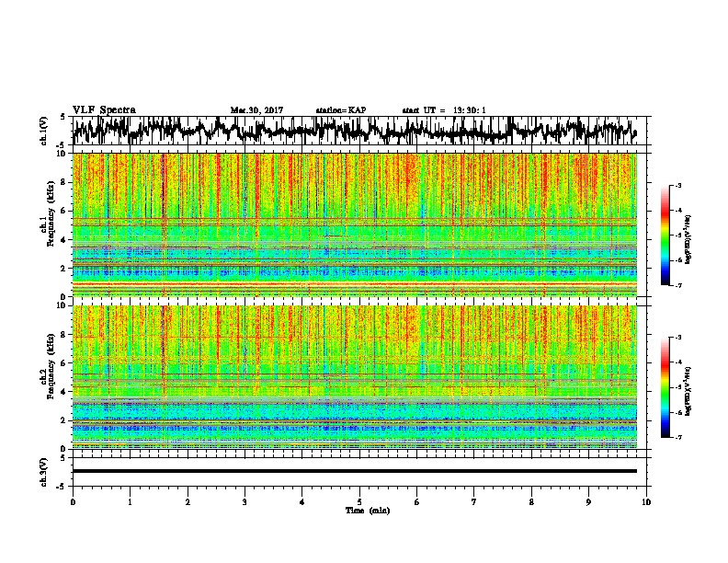
Task: Click the 'ch.1(V)' axis label
Action: [43, 131]
